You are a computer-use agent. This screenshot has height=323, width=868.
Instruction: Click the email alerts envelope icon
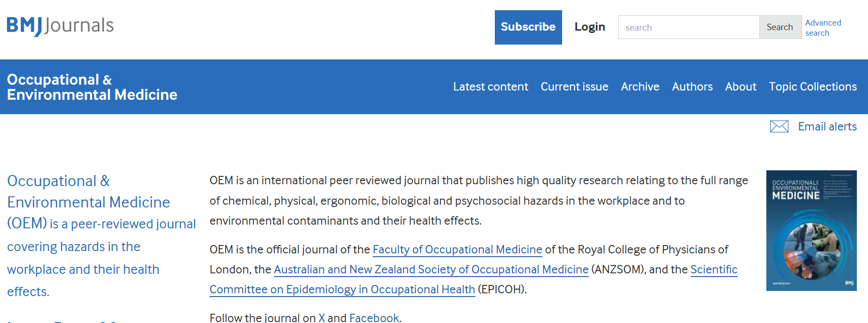click(x=779, y=126)
